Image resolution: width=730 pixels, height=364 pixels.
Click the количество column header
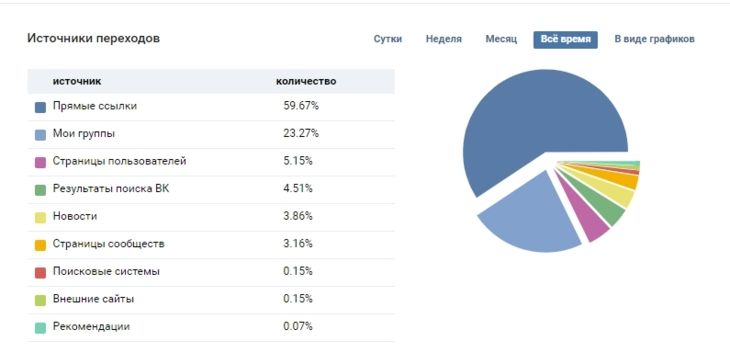coord(306,81)
